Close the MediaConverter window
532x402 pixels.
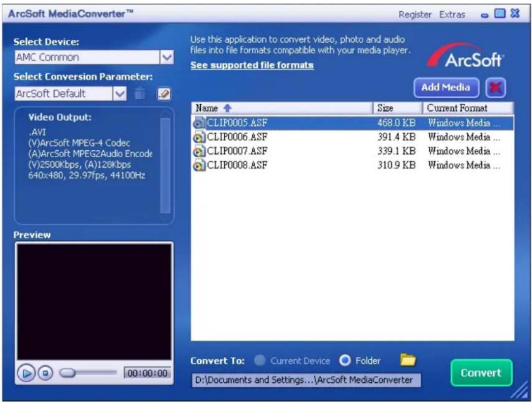pyautogui.click(x=515, y=14)
